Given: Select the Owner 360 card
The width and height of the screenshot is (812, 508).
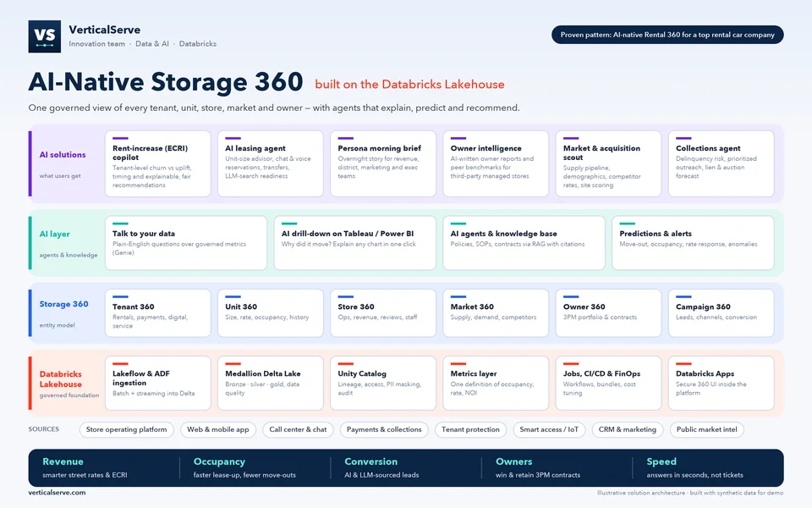Looking at the screenshot, I should [x=608, y=313].
